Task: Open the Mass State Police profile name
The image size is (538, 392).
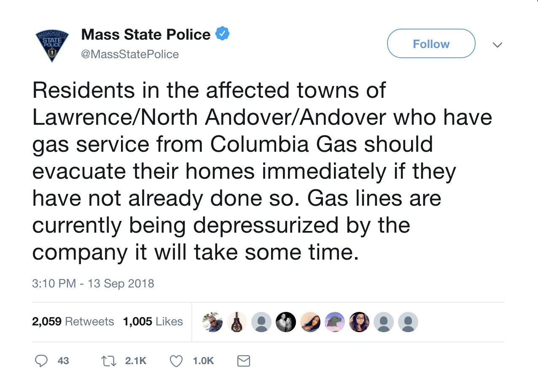Action: [x=145, y=34]
